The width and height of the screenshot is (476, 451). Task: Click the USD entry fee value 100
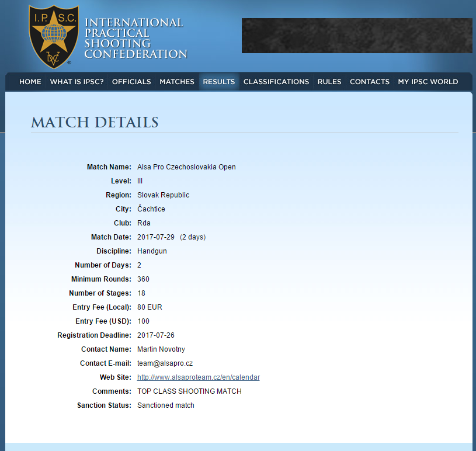143,321
